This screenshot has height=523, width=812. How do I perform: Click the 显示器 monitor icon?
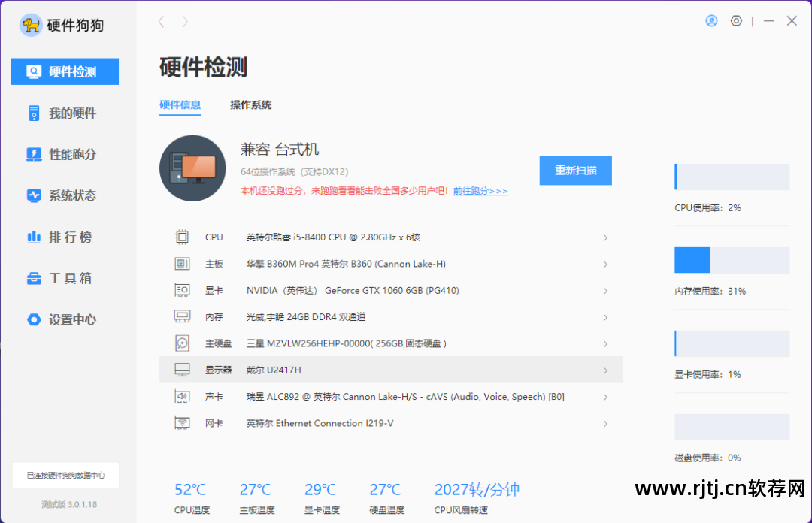click(x=182, y=370)
